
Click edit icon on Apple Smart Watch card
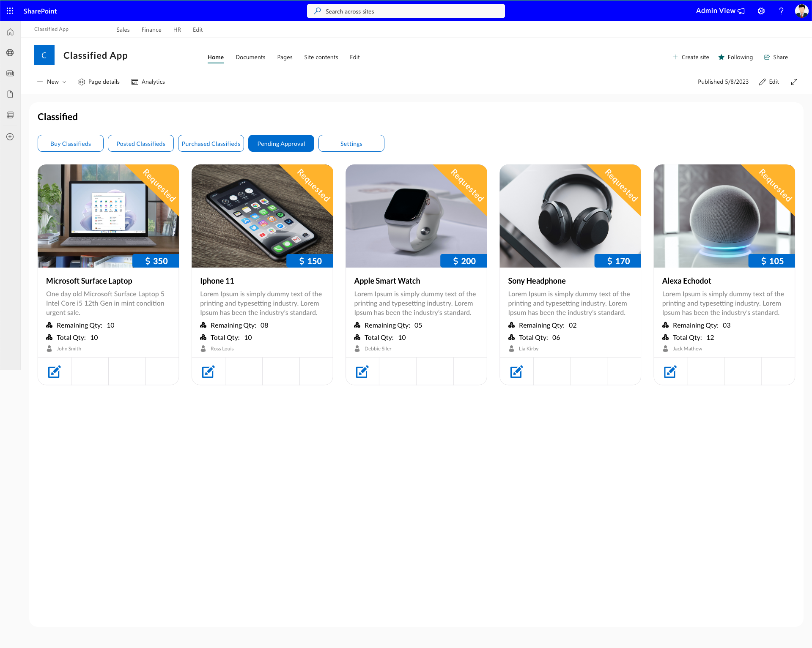tap(362, 372)
